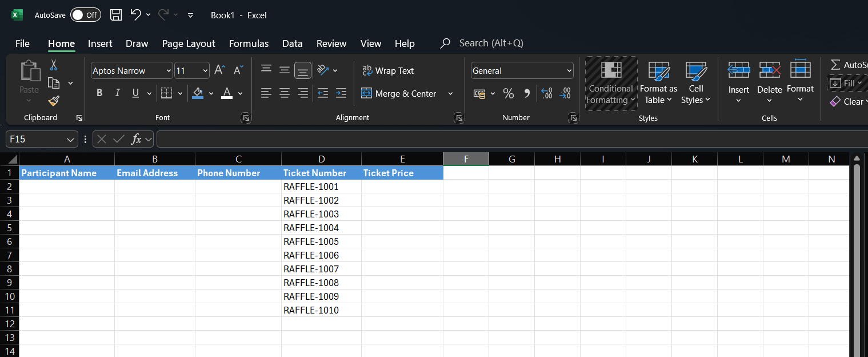
Task: Click the Cell Styles button
Action: (696, 84)
